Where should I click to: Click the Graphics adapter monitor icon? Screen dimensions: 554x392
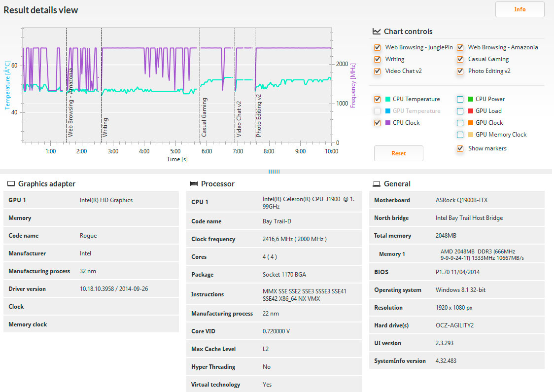(11, 184)
